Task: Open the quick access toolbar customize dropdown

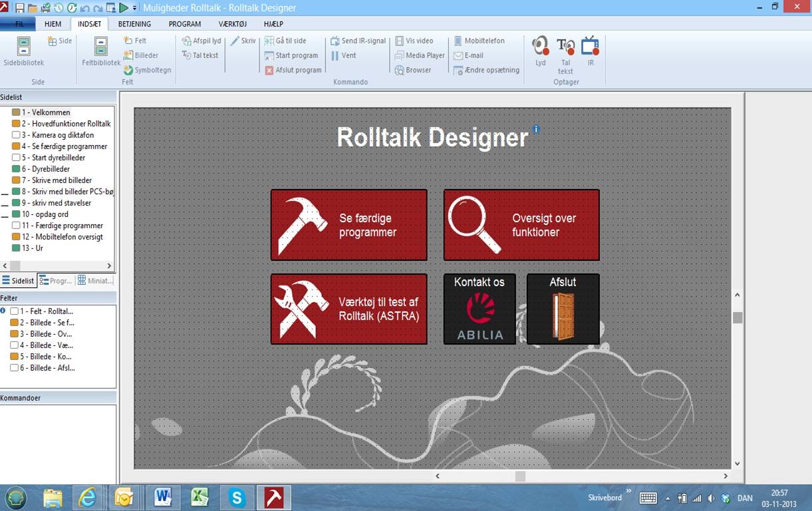Action: 135,8
